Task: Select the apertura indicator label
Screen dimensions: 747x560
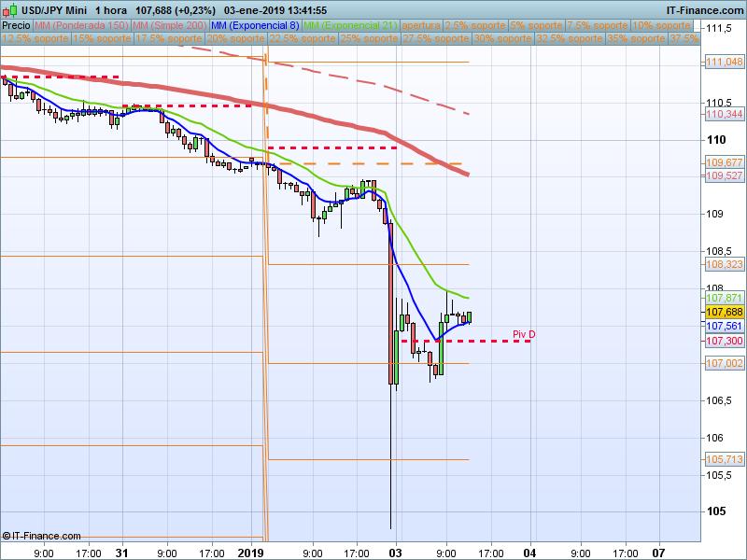Action: (421, 26)
